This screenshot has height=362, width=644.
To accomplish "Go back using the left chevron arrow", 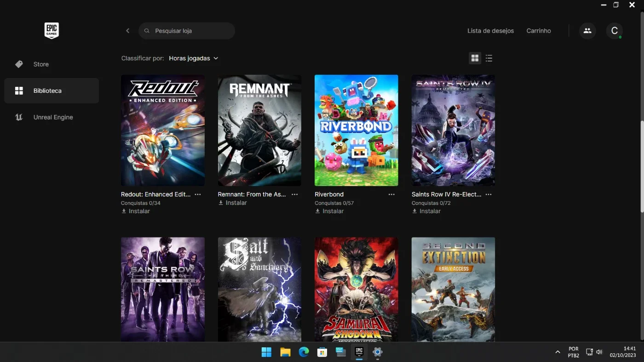I will pos(128,31).
